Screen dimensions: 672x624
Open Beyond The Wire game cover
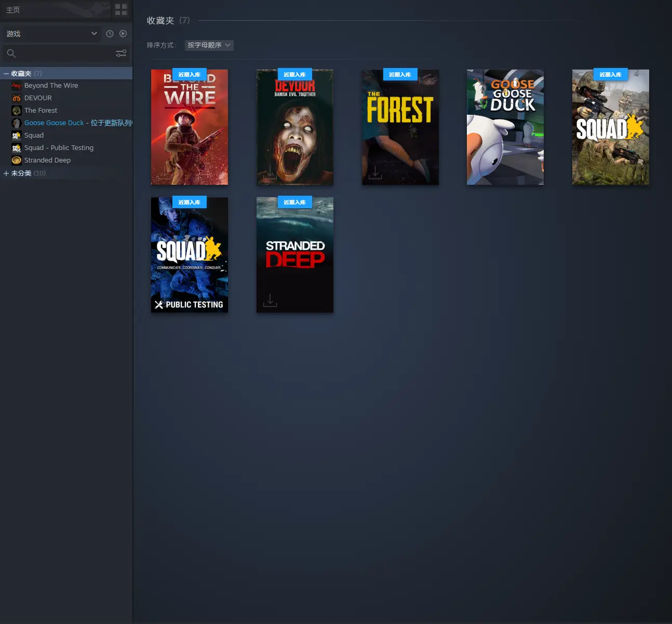point(190,127)
